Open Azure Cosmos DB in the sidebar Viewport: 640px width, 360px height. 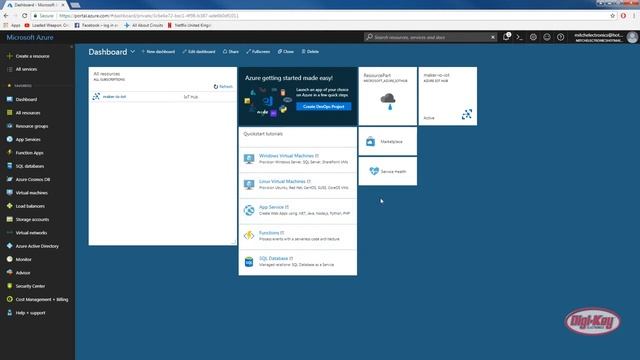click(33, 180)
